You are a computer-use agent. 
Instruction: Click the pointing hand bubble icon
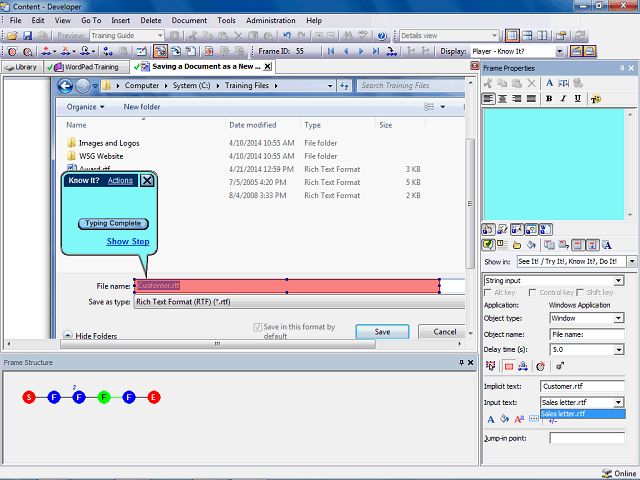pyautogui.click(x=517, y=245)
